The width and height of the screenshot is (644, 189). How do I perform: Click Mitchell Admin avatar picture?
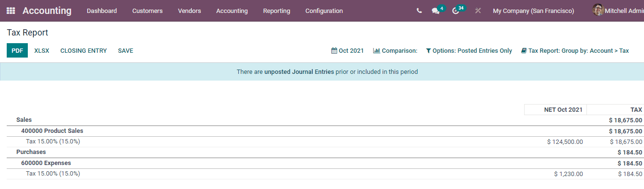click(x=598, y=10)
